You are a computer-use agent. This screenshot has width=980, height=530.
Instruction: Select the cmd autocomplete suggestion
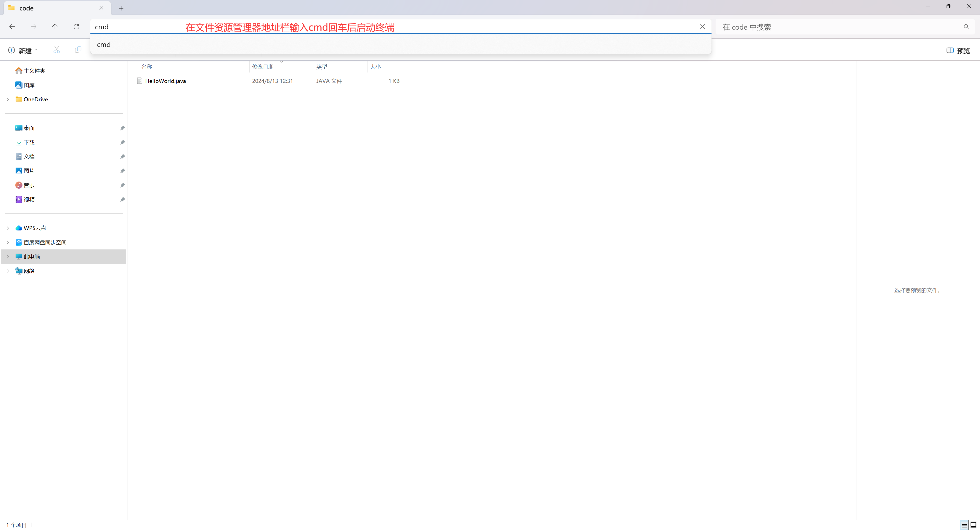(x=104, y=44)
